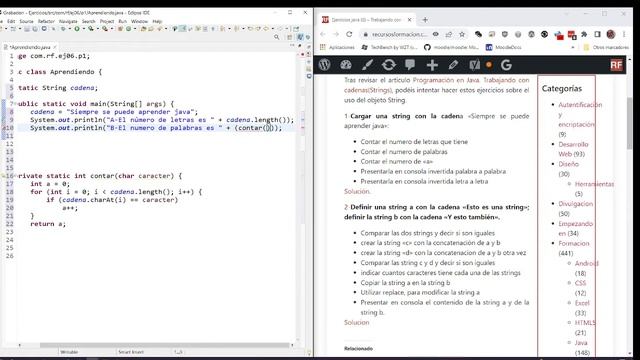The image size is (640, 360).
Task: Open the Debug icon dropdown arrow
Action: tap(70, 29)
